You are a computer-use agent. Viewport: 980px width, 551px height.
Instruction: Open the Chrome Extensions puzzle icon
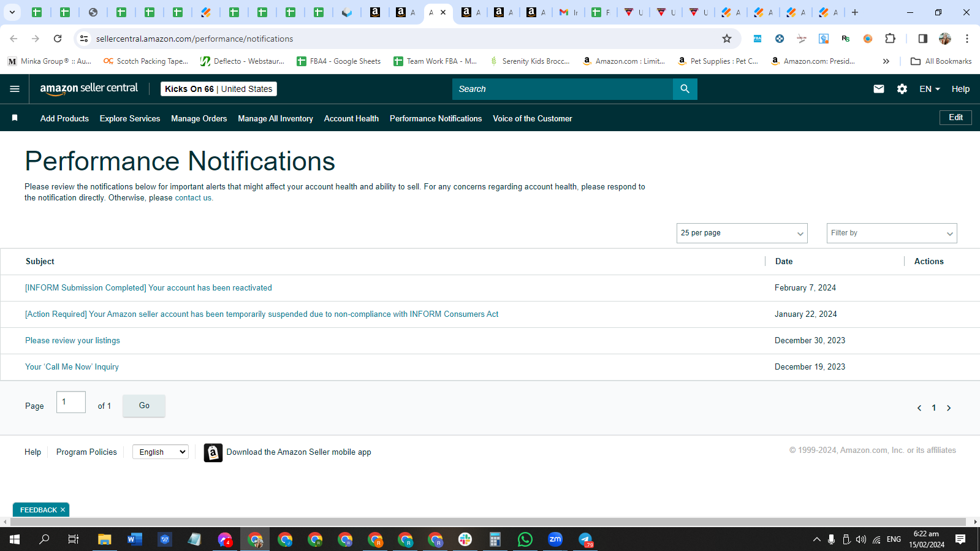(891, 39)
